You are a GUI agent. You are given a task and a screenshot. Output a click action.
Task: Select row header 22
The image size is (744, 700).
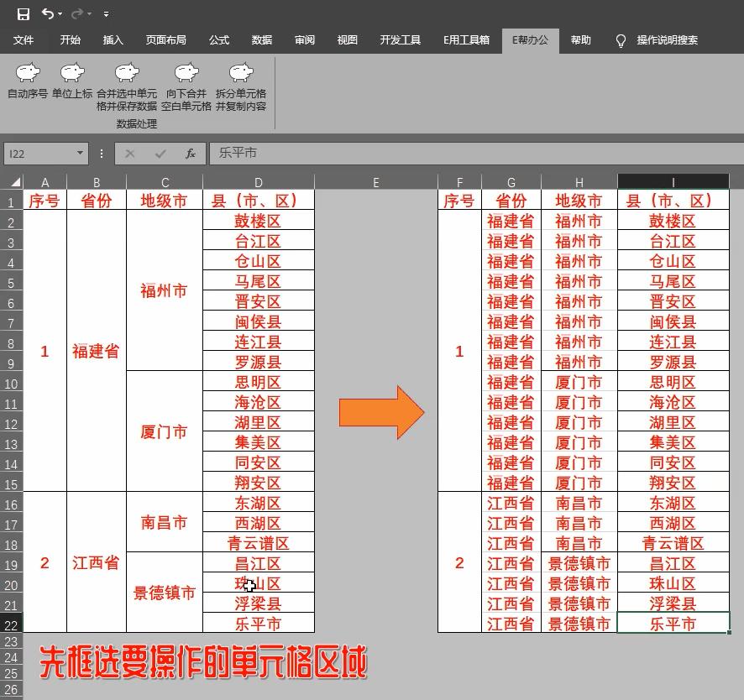(x=11, y=624)
